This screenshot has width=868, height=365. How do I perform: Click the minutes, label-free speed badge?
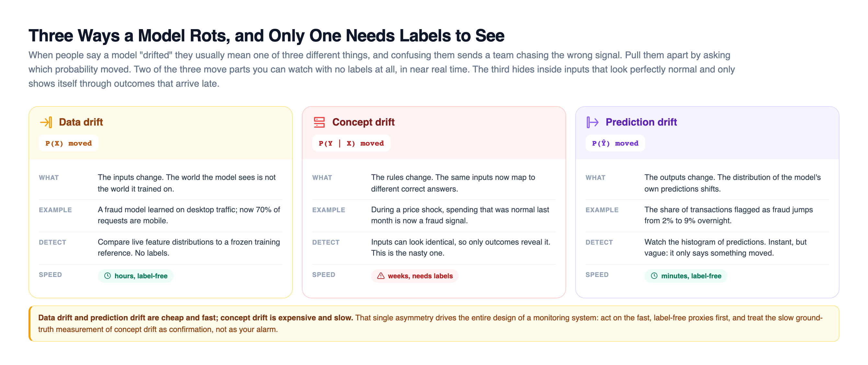pos(686,276)
